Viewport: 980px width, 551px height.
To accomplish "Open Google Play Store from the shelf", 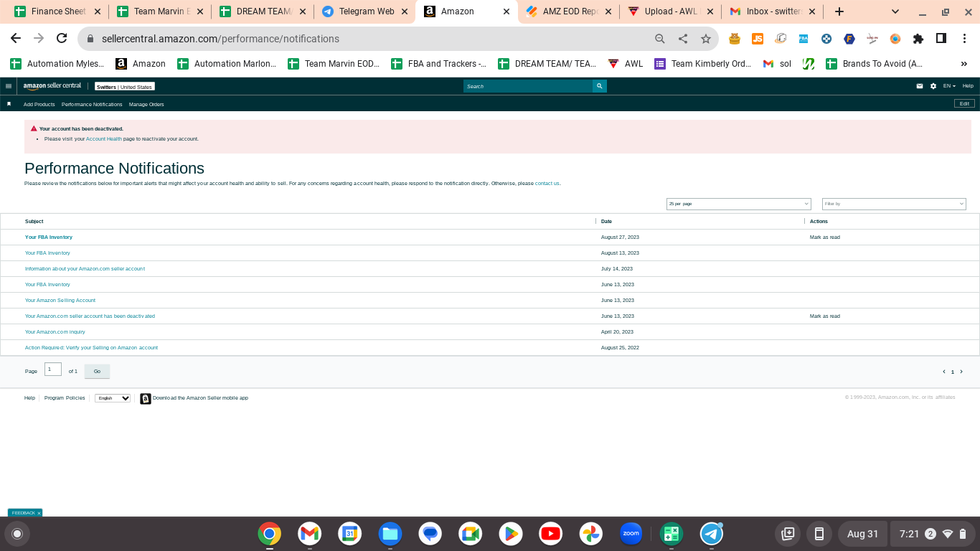I will pyautogui.click(x=511, y=534).
